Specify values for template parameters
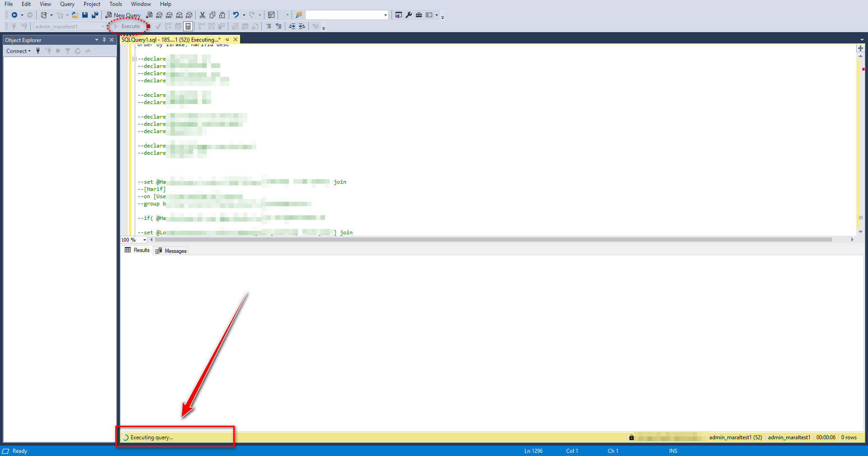 click(316, 26)
